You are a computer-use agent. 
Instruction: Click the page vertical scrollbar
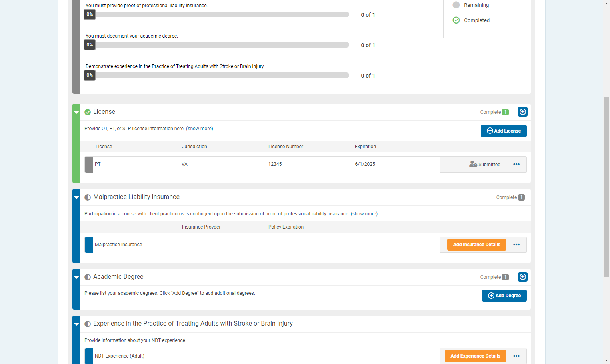coord(606,187)
